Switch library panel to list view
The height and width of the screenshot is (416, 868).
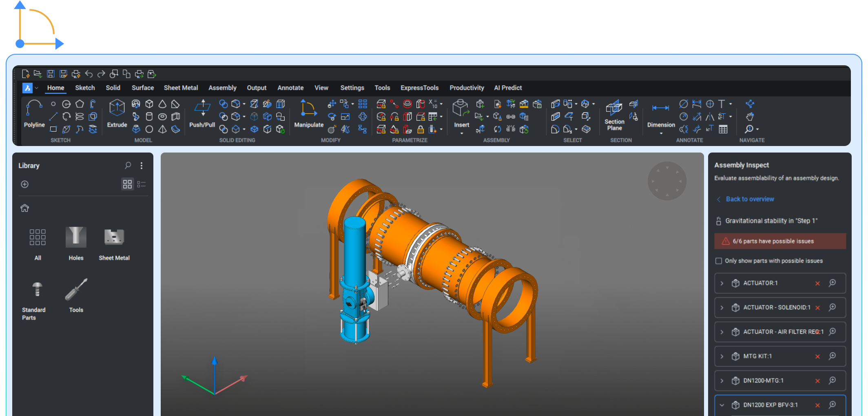click(x=142, y=184)
